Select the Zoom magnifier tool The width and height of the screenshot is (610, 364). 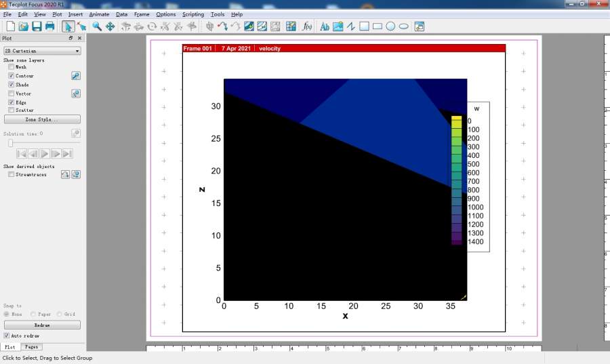coord(97,26)
